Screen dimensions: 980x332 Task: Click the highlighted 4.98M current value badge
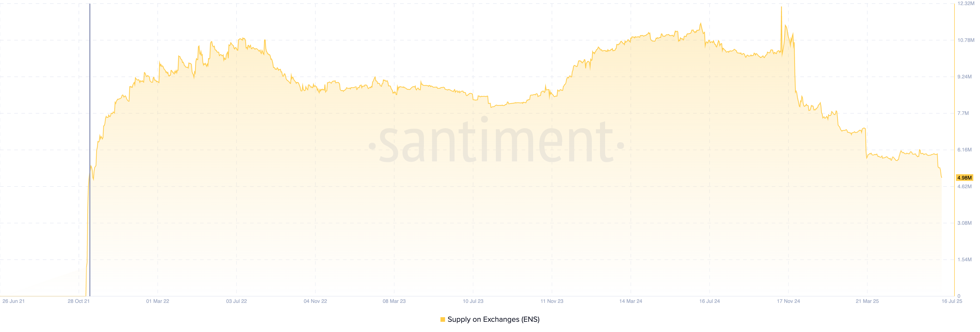pos(964,178)
